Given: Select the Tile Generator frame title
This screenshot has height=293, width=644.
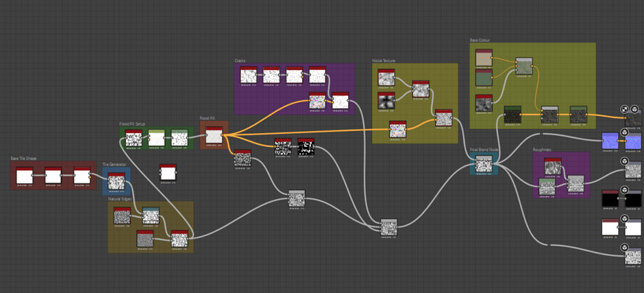Looking at the screenshot, I should pyautogui.click(x=114, y=164).
